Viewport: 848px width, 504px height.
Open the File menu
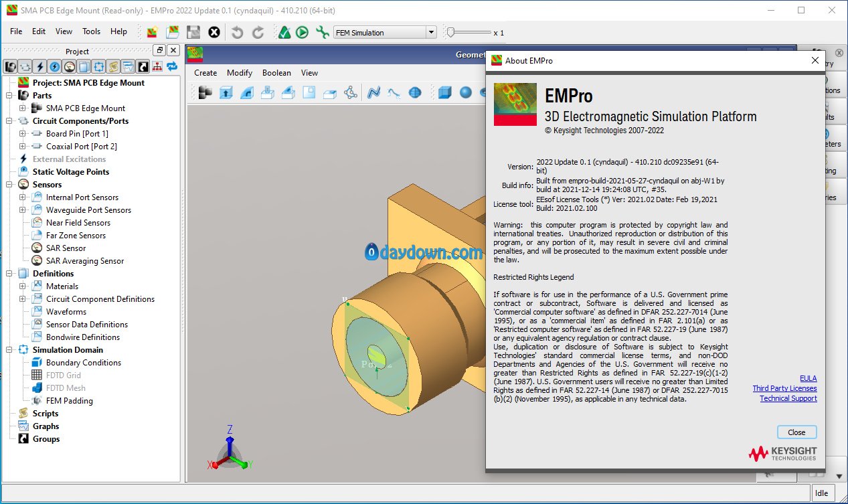pyautogui.click(x=16, y=31)
